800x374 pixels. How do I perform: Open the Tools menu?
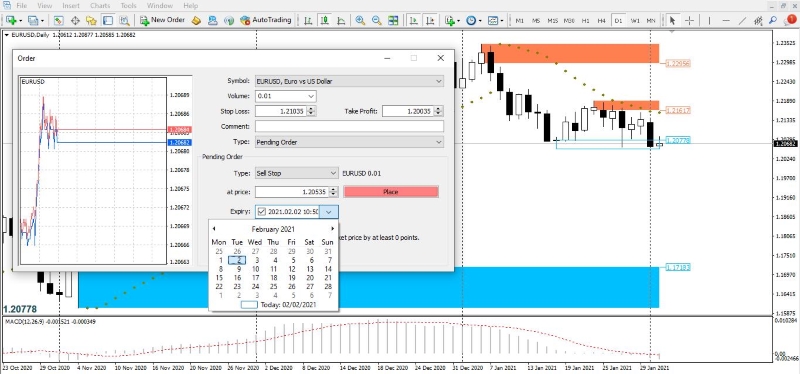click(x=129, y=6)
